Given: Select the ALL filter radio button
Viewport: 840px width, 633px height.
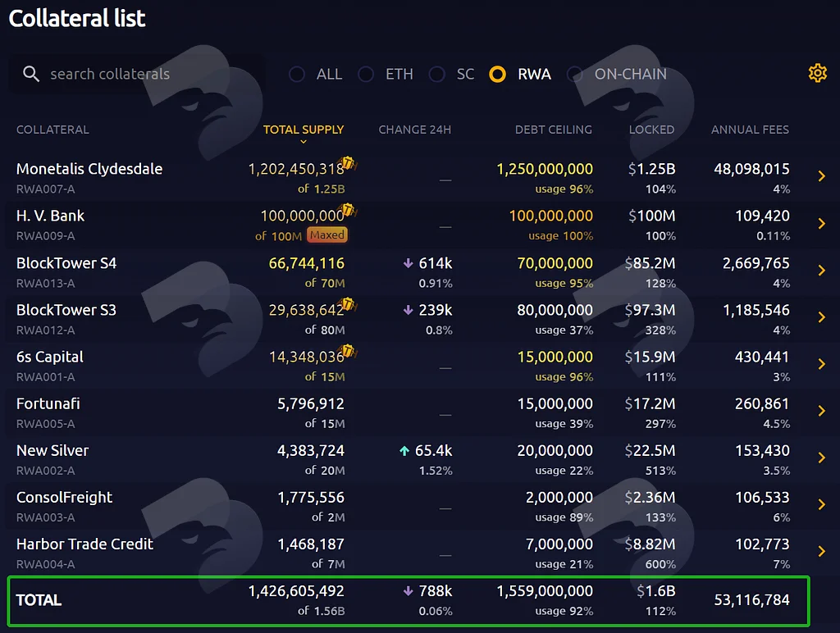Looking at the screenshot, I should tap(297, 74).
